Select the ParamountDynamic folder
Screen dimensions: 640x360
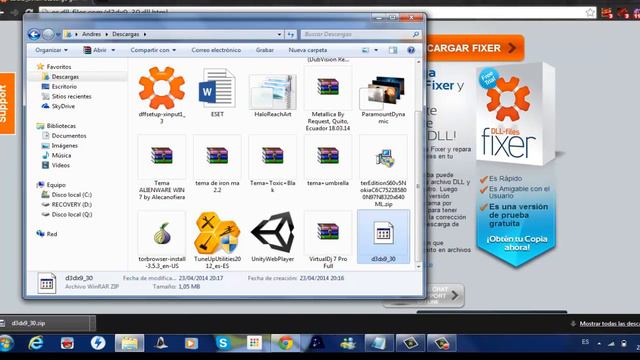pyautogui.click(x=383, y=99)
